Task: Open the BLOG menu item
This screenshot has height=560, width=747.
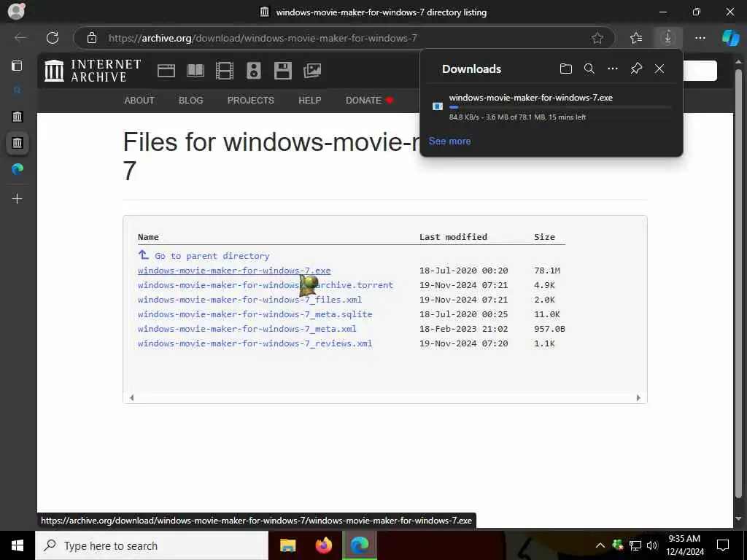Action: tap(190, 101)
